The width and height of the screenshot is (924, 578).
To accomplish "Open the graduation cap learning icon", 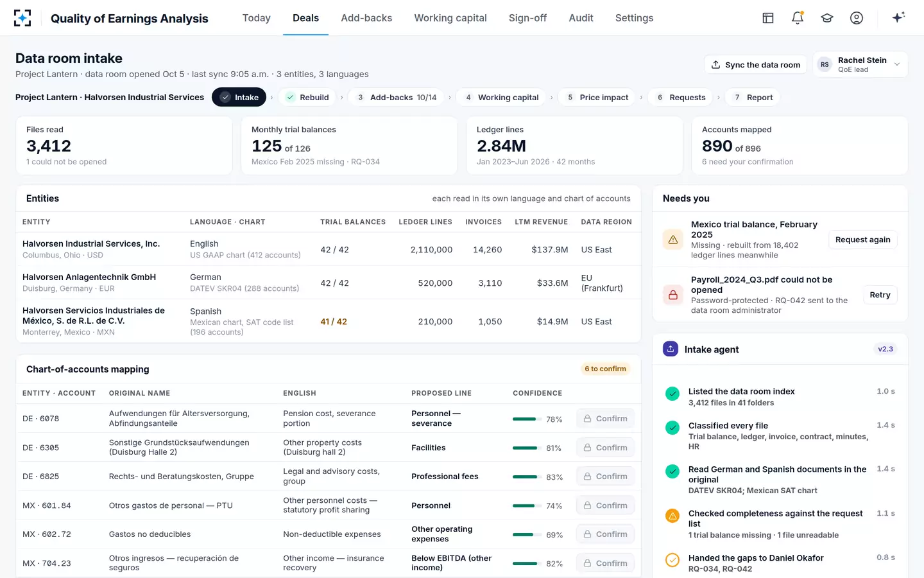I will [x=827, y=18].
